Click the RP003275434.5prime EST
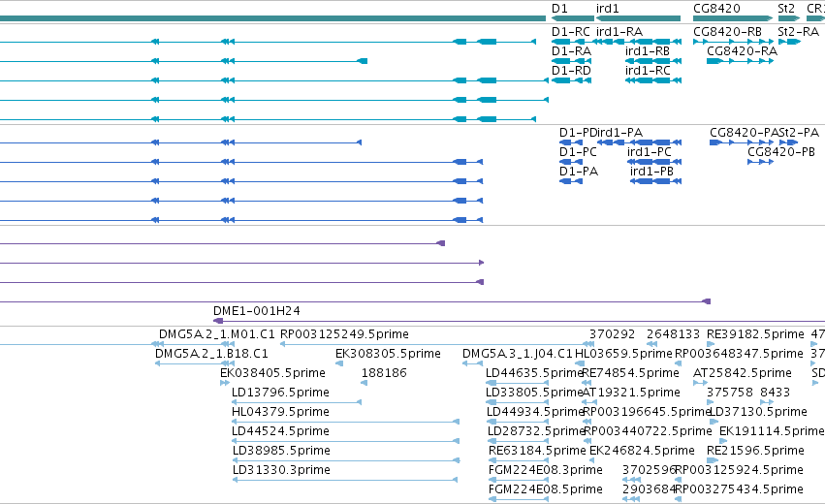The width and height of the screenshot is (825, 504). point(739,489)
